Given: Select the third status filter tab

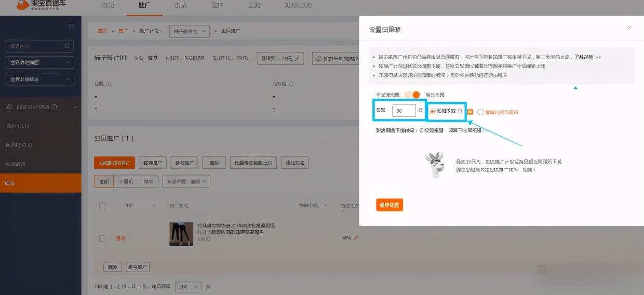Looking at the screenshot, I should (x=149, y=181).
